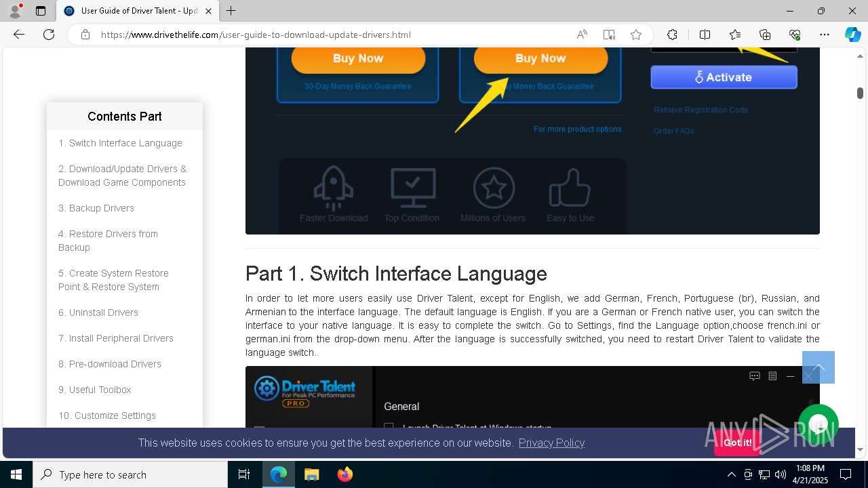
Task: Open the Privacy Policy link
Action: (x=551, y=443)
